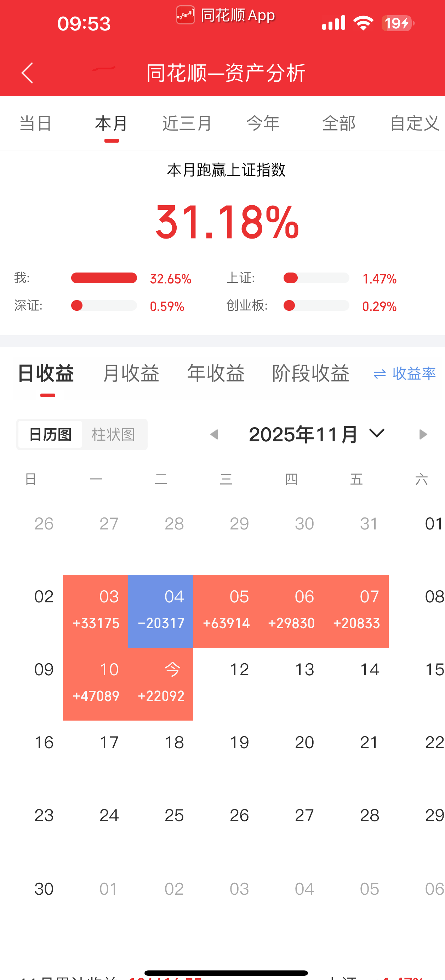Go to next month with right arrow

tap(423, 435)
